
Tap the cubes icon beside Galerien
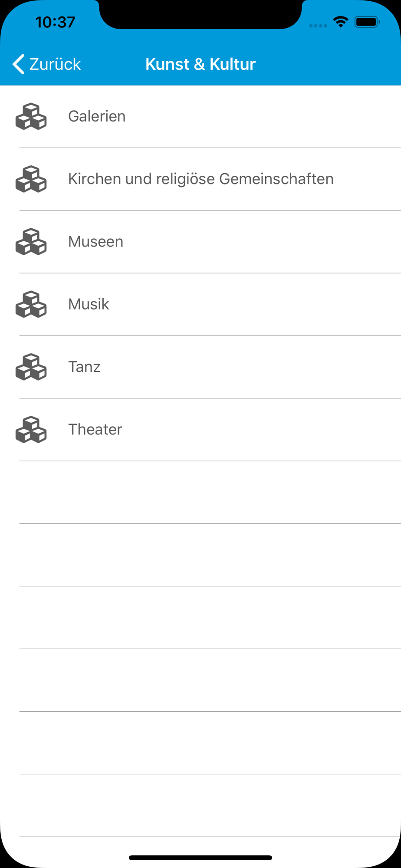[x=31, y=116]
